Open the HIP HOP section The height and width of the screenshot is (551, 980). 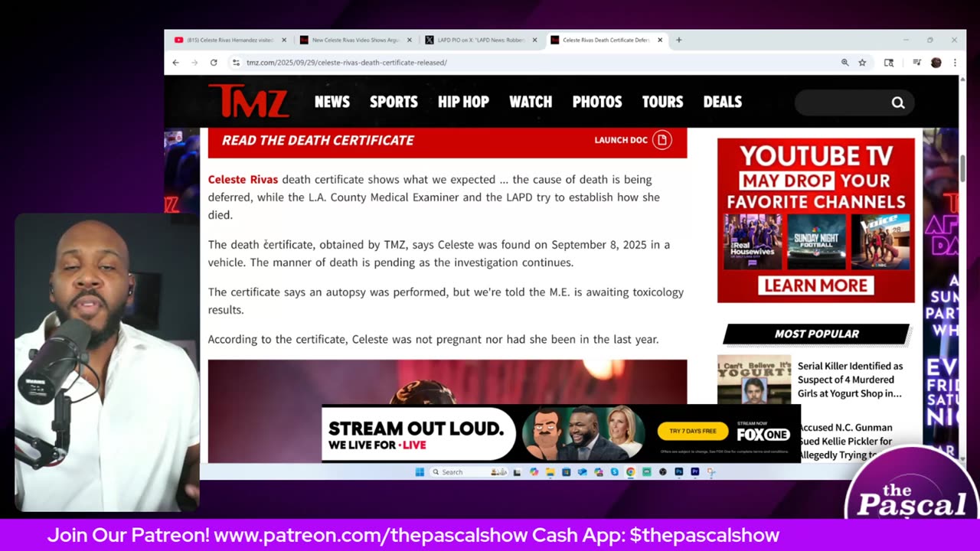tap(463, 102)
